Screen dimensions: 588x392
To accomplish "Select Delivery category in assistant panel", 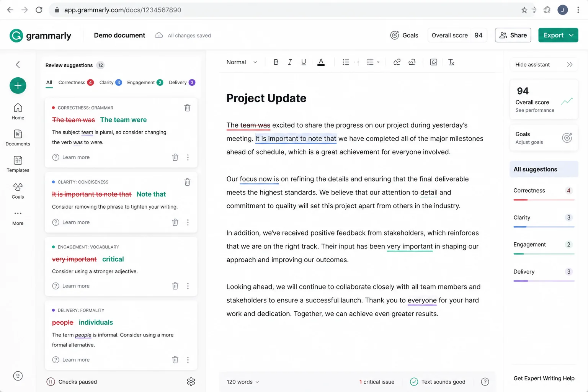I will click(x=544, y=274).
